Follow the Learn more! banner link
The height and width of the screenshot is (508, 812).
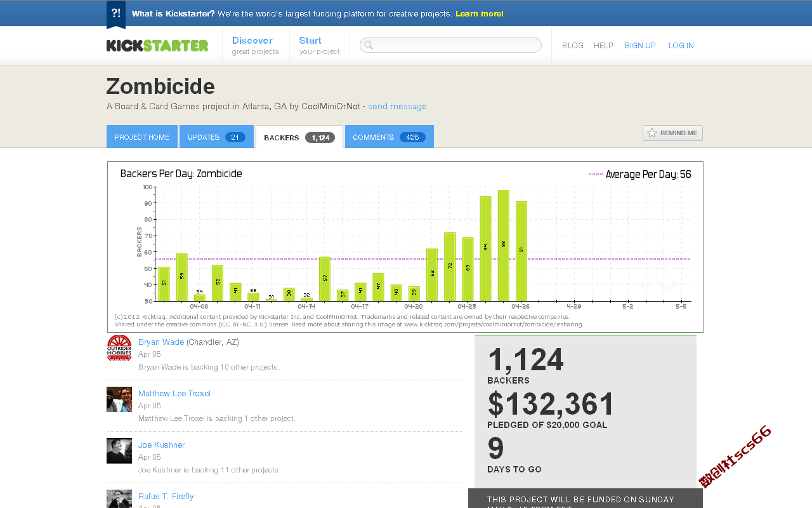(480, 13)
